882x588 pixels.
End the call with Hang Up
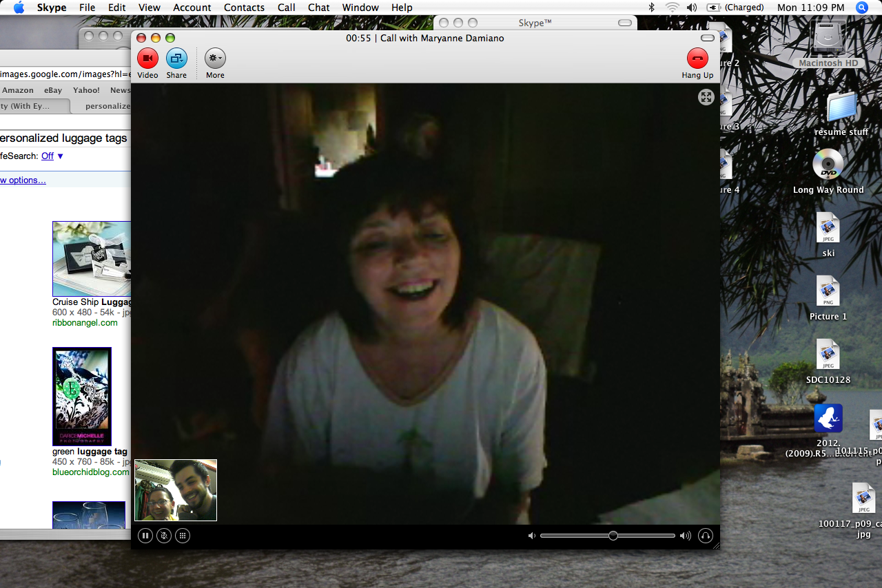coord(697,59)
